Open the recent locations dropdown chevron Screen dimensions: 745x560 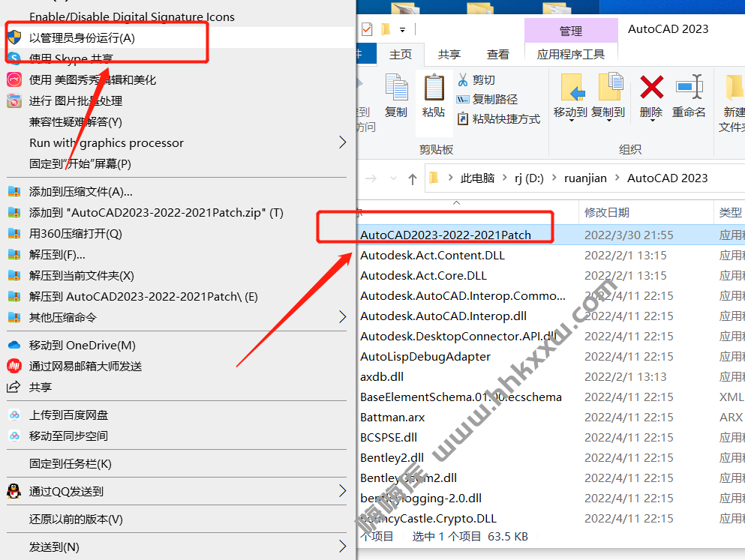click(393, 178)
